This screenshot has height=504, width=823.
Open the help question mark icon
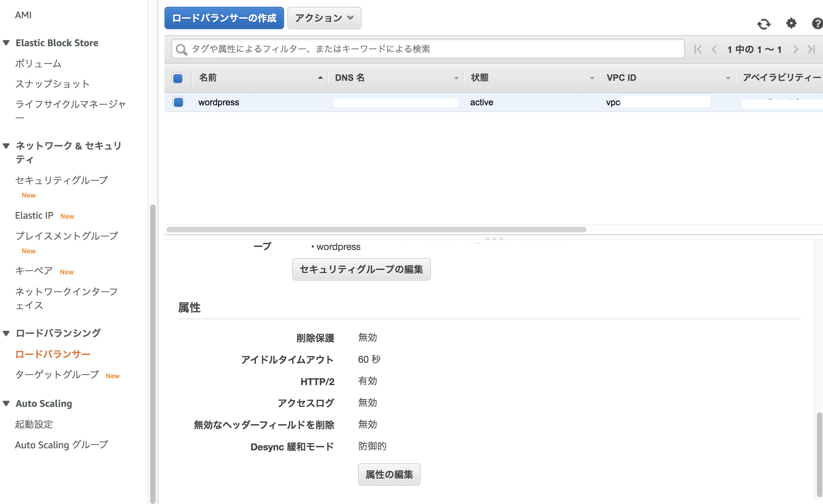pos(817,23)
